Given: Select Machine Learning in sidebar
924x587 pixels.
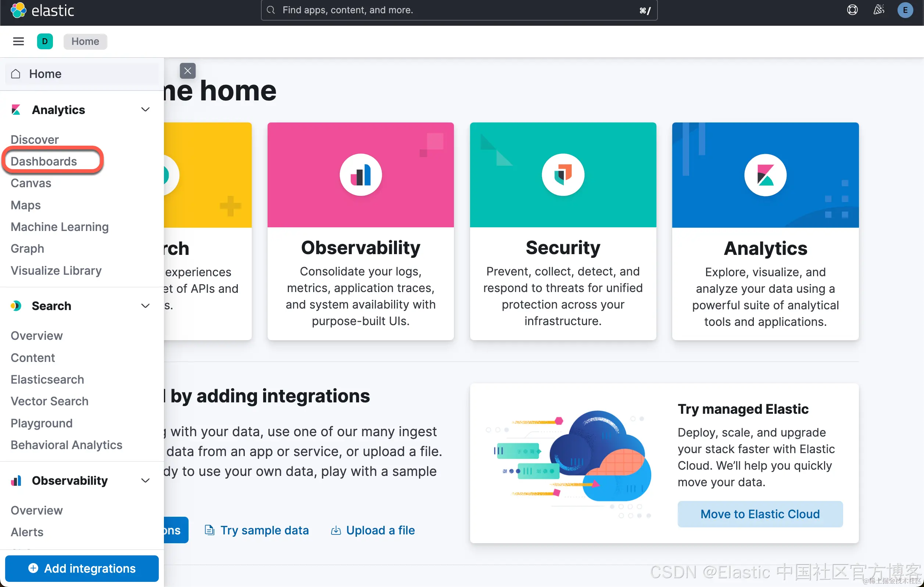Looking at the screenshot, I should click(x=60, y=227).
